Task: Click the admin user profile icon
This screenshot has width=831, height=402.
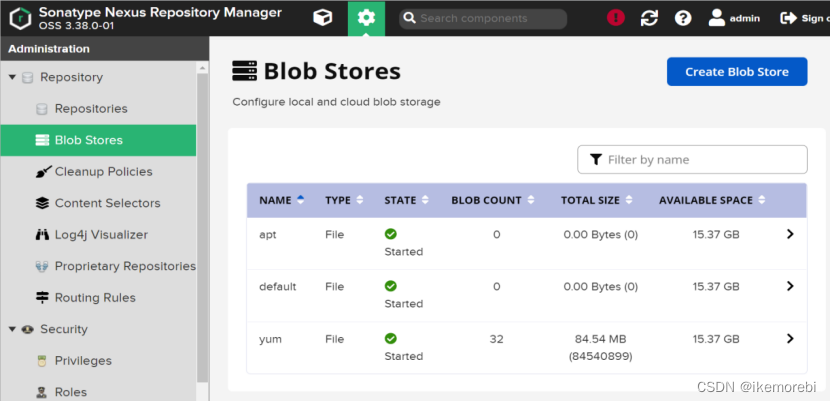Action: tap(717, 18)
